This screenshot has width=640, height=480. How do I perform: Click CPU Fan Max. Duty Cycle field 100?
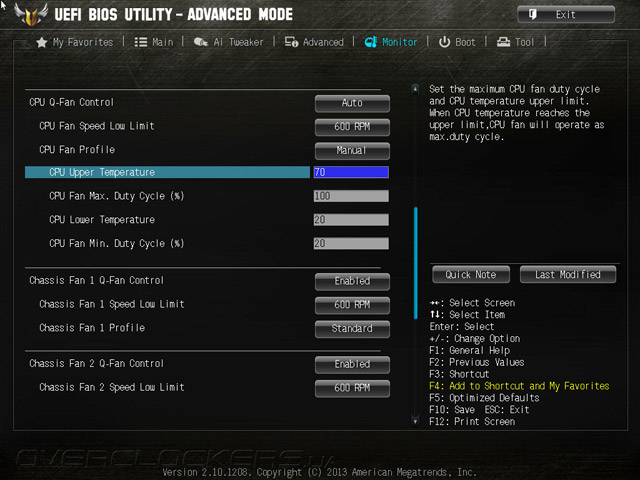click(x=351, y=196)
